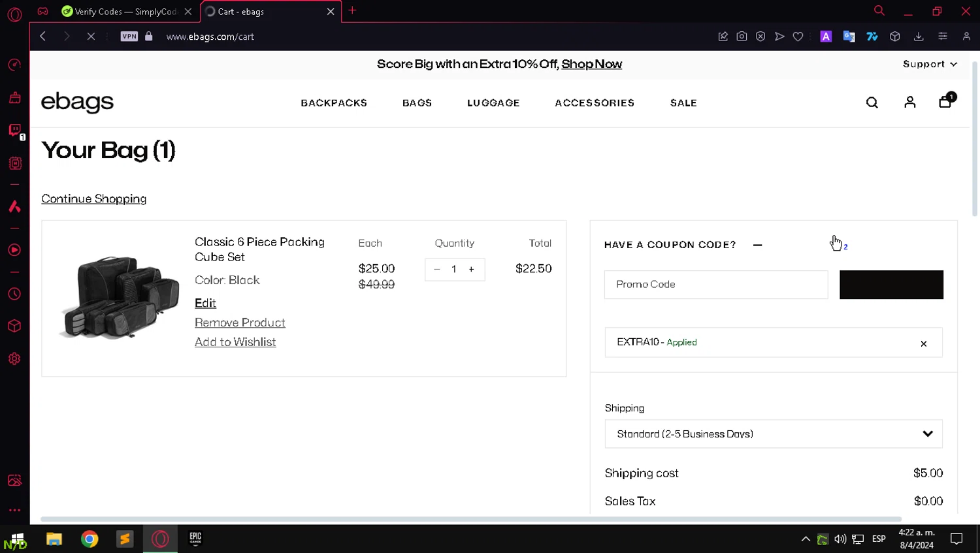Open the Luggage menu

(493, 103)
